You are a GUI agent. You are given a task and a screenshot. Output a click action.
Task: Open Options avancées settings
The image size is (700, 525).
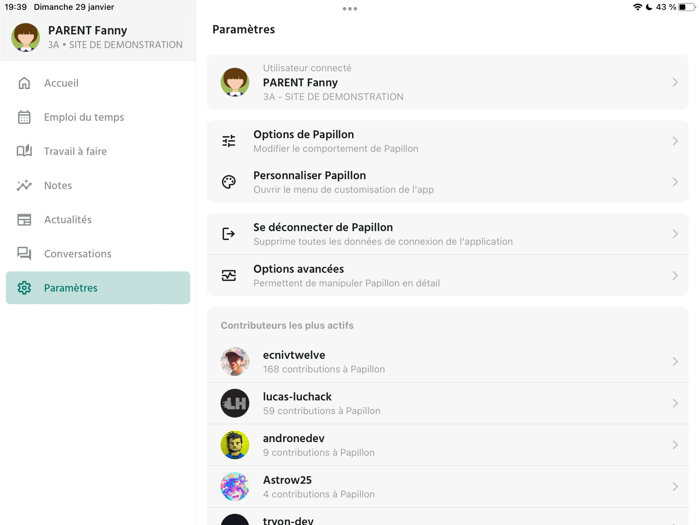pos(440,275)
